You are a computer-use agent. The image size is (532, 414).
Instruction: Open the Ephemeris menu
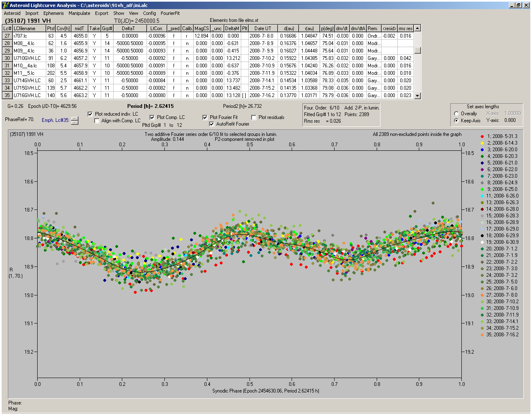tap(54, 13)
